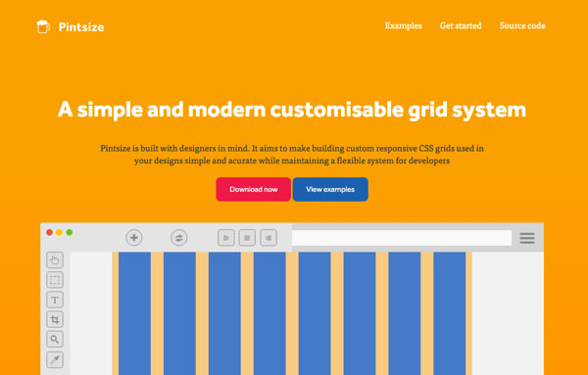Select the marquee selection tool
The height and width of the screenshot is (375, 588).
tap(55, 280)
